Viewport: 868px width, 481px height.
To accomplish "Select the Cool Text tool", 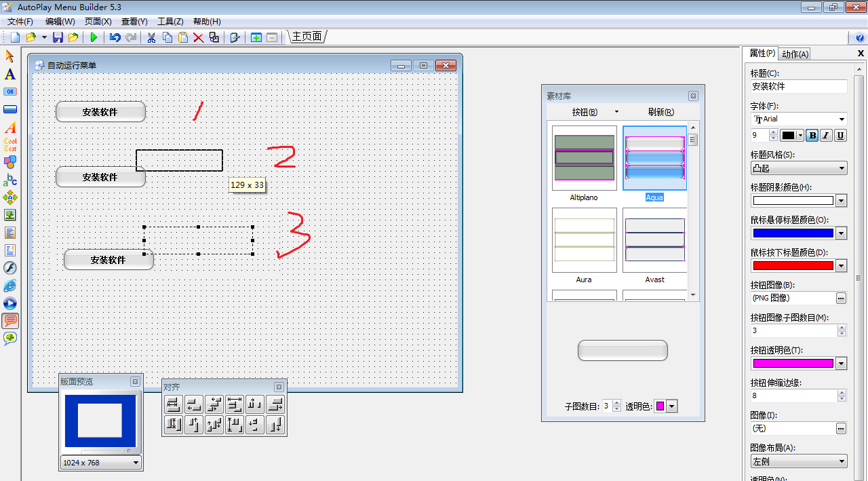I will coord(10,145).
